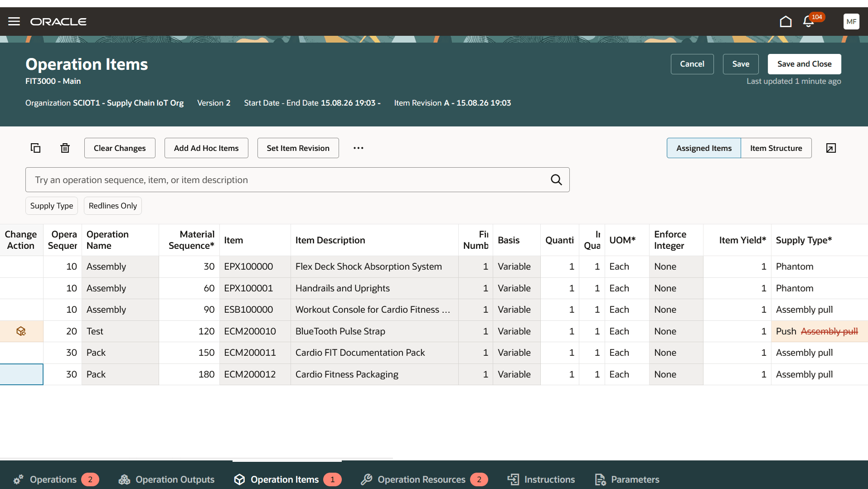Image resolution: width=868 pixels, height=489 pixels.
Task: Open the Parameters tab
Action: [627, 479]
